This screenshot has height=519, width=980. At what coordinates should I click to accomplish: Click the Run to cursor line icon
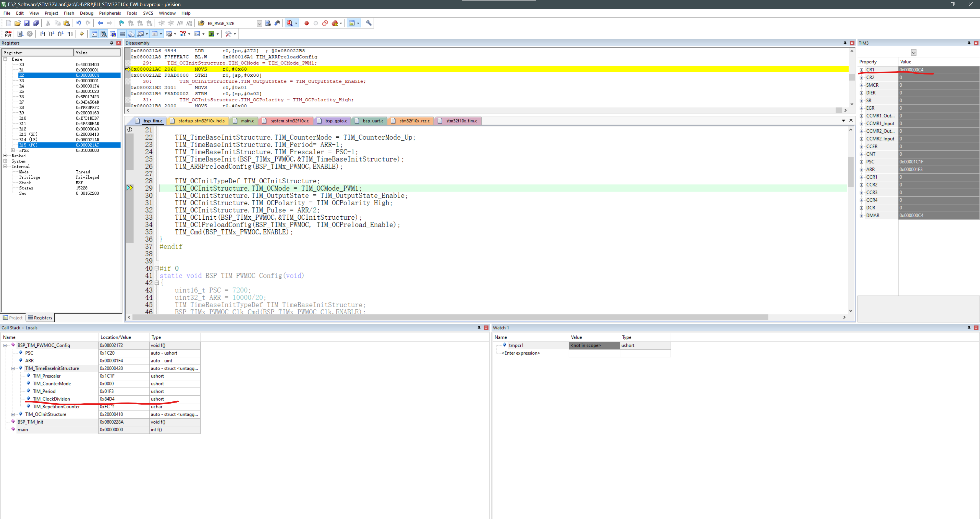point(70,34)
